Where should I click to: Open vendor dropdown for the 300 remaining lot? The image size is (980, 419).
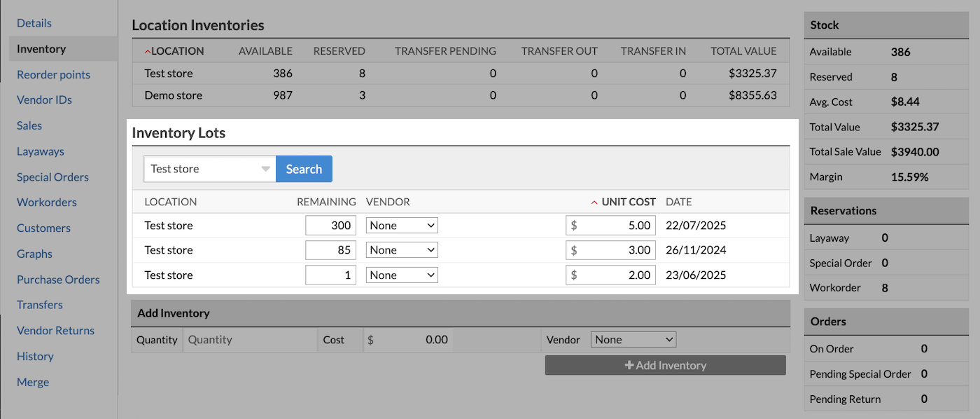402,226
